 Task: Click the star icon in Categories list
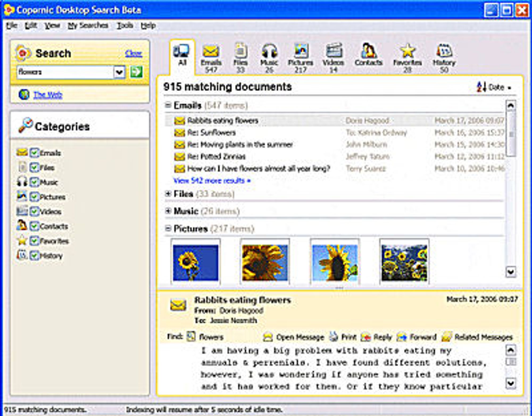coord(22,241)
